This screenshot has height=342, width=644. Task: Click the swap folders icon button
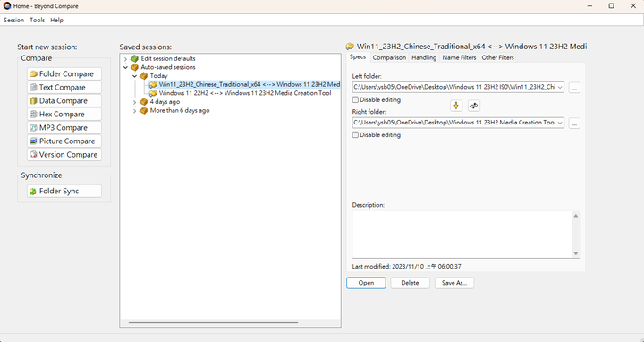click(x=474, y=106)
